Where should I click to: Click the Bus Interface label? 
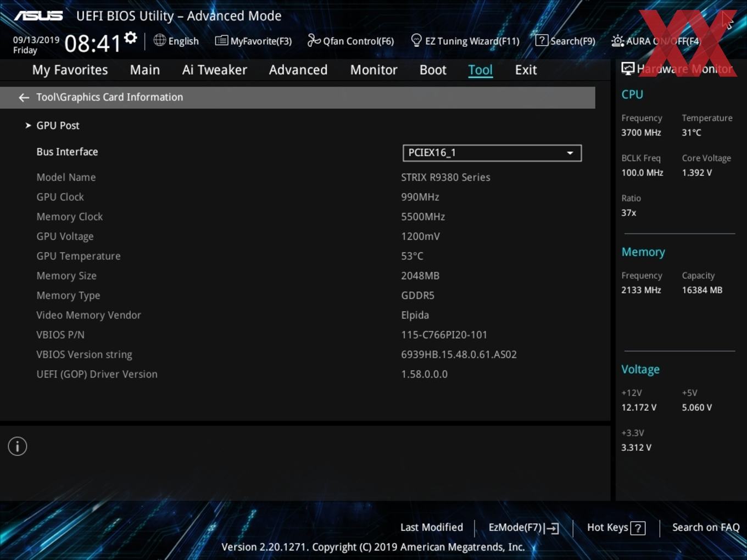click(x=67, y=152)
